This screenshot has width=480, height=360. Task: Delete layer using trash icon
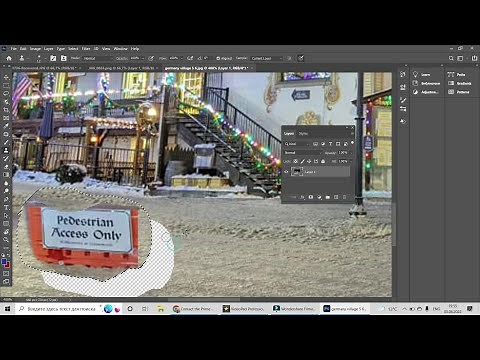(345, 197)
